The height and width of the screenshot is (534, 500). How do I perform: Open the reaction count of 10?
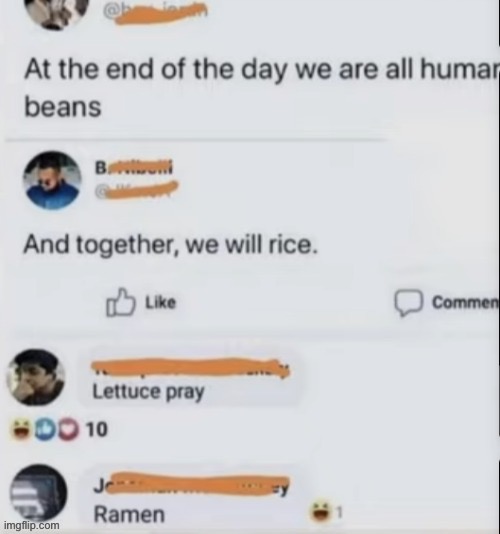[x=96, y=429]
